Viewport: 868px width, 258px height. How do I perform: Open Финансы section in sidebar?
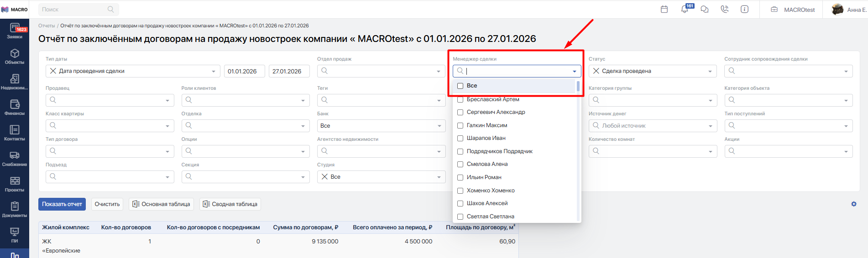[15, 108]
